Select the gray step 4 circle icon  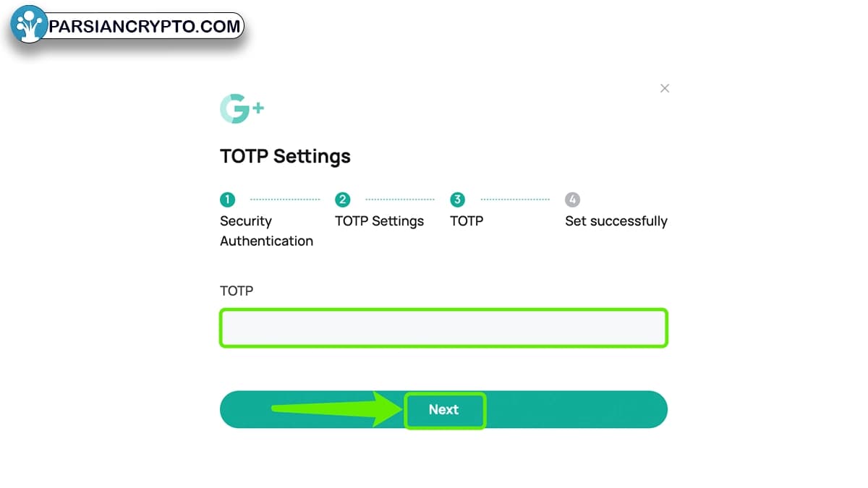click(572, 200)
